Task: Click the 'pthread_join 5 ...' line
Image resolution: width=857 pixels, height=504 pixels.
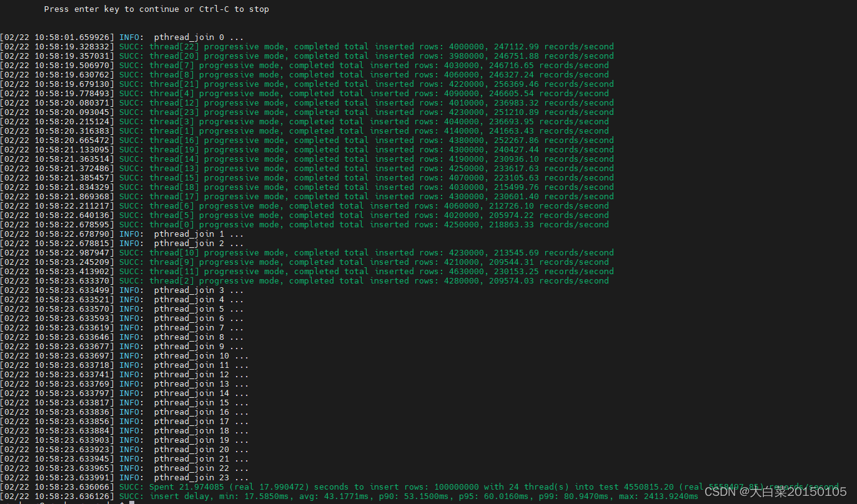Action: pyautogui.click(x=122, y=309)
